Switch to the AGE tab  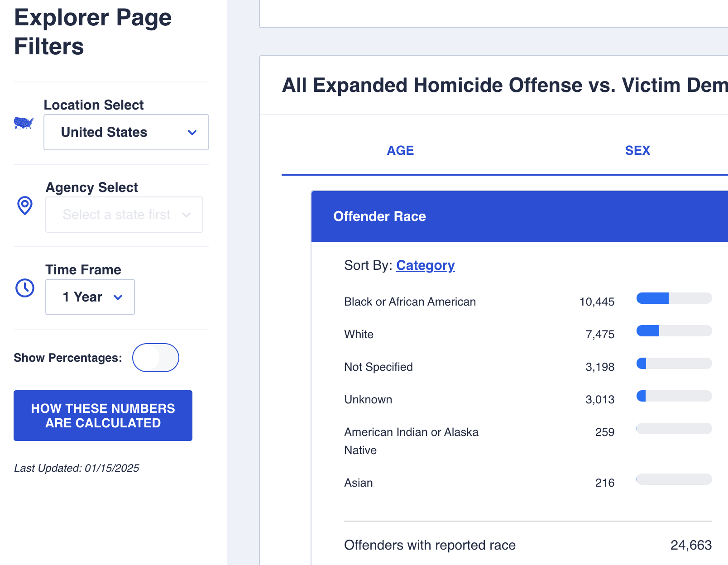click(x=400, y=150)
